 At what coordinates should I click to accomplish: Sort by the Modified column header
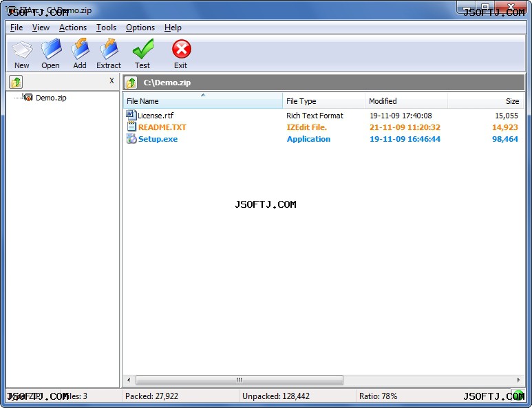click(x=406, y=100)
